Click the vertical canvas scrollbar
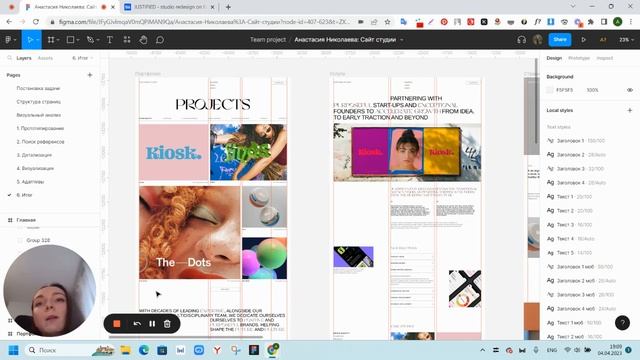Image resolution: width=640 pixels, height=360 pixels. point(536,102)
